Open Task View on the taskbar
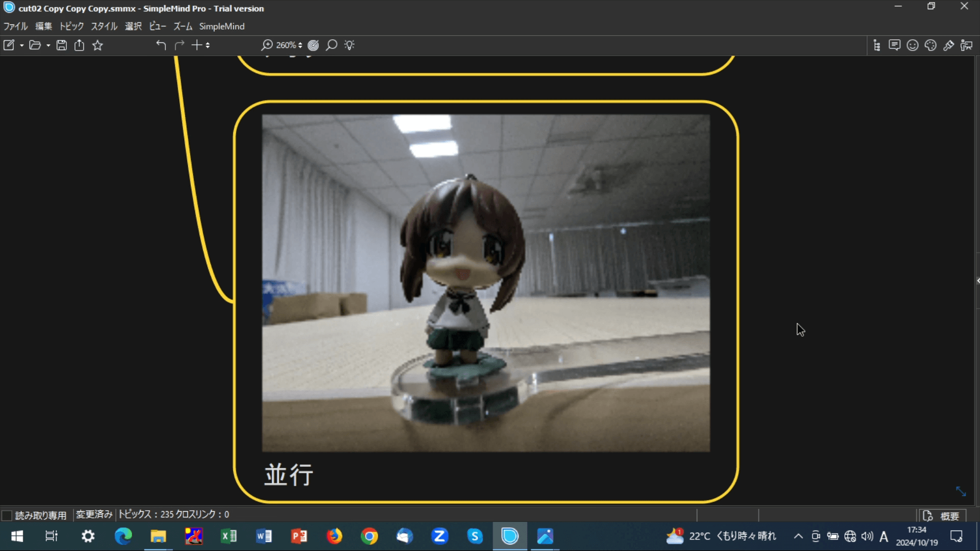Screen dimensions: 980x551 pos(52,536)
